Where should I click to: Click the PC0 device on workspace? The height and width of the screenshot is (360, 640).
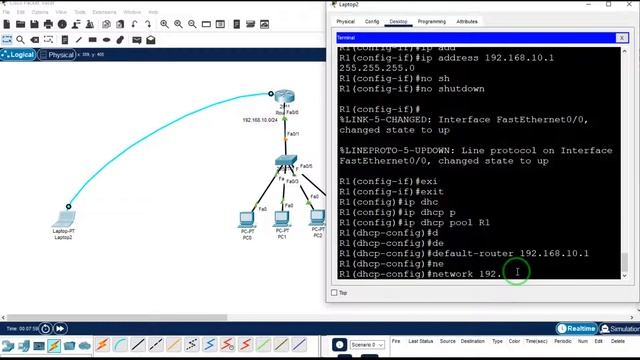(247, 220)
